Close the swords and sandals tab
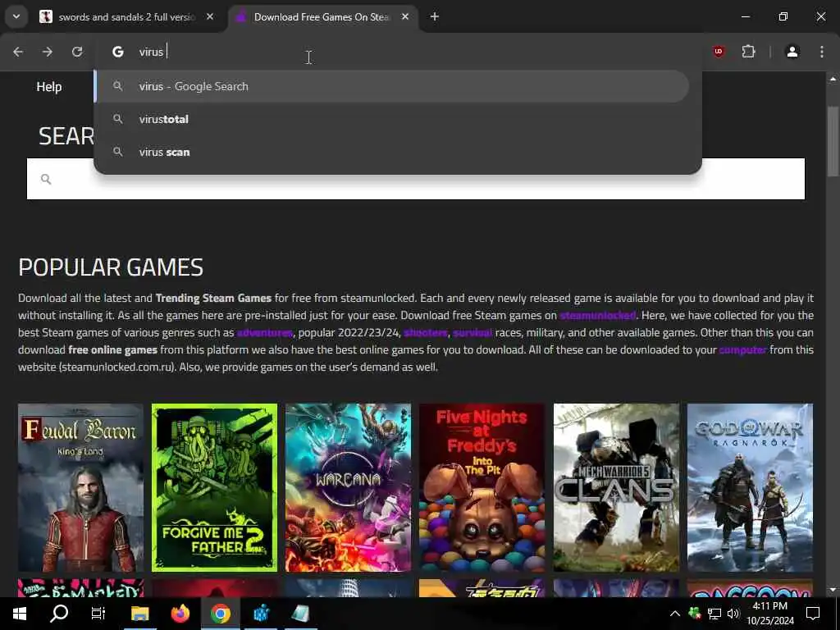840x630 pixels. click(210, 17)
